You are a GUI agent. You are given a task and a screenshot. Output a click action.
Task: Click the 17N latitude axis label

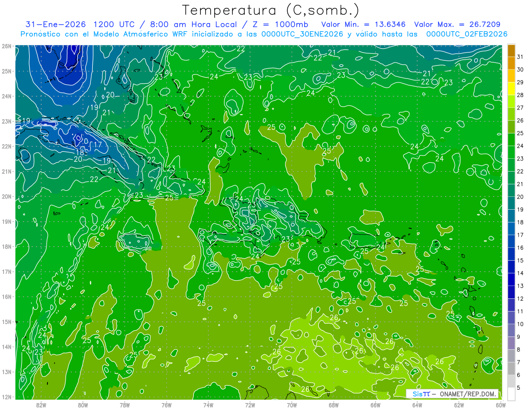[x=6, y=271]
